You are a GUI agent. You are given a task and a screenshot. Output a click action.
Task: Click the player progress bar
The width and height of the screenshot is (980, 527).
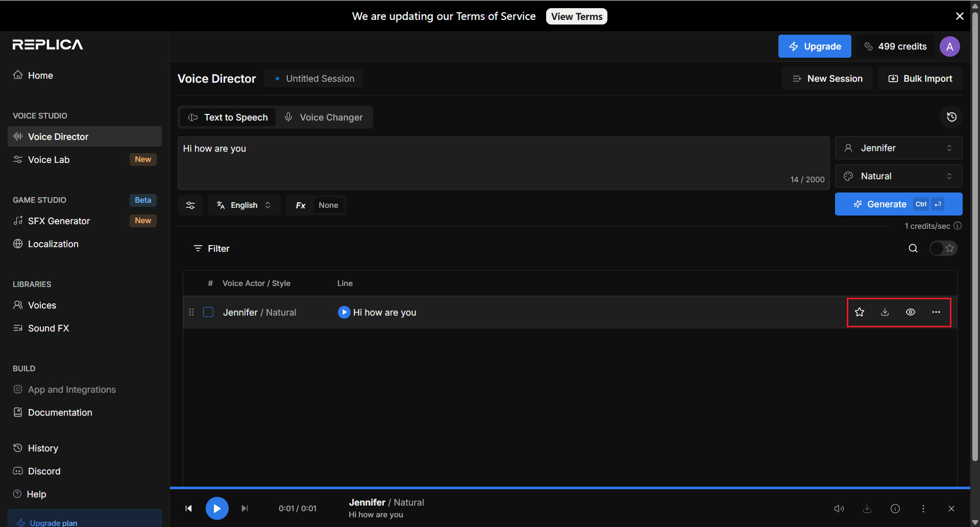(x=570, y=488)
